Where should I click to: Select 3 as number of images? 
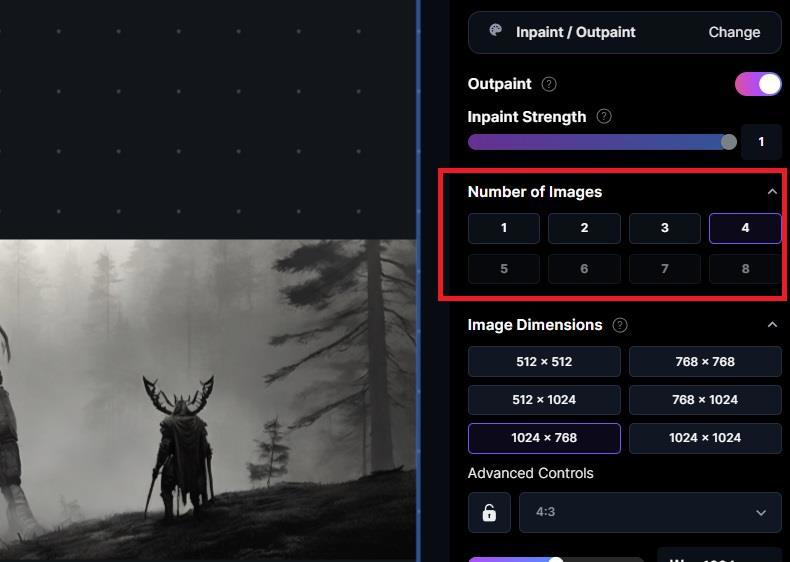tap(665, 228)
